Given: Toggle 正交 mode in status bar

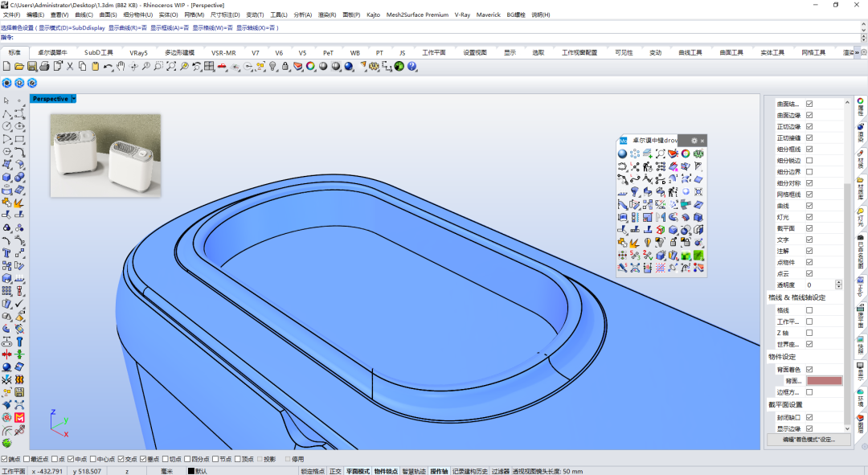Looking at the screenshot, I should coord(335,471).
